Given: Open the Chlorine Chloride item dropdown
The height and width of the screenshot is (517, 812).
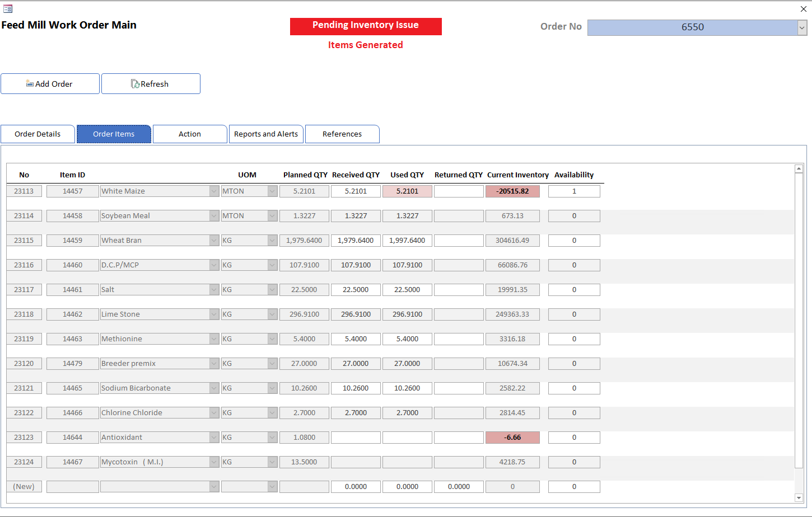Looking at the screenshot, I should (x=214, y=413).
